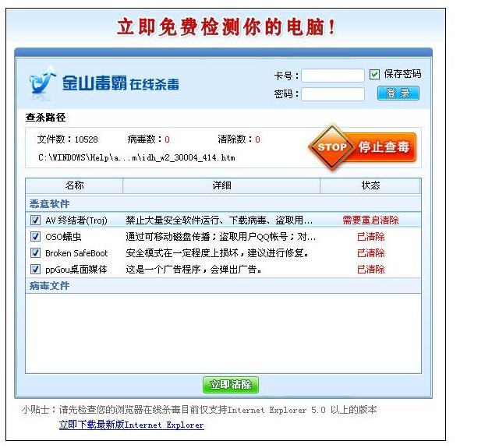Collapse the 恶意软件 group header

tap(223, 203)
